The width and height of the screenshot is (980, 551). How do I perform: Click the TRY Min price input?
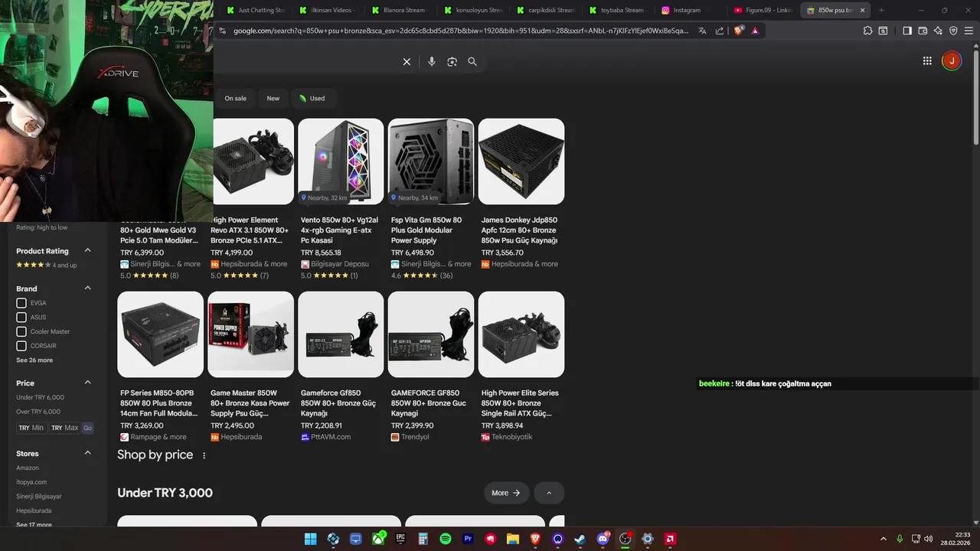point(31,428)
